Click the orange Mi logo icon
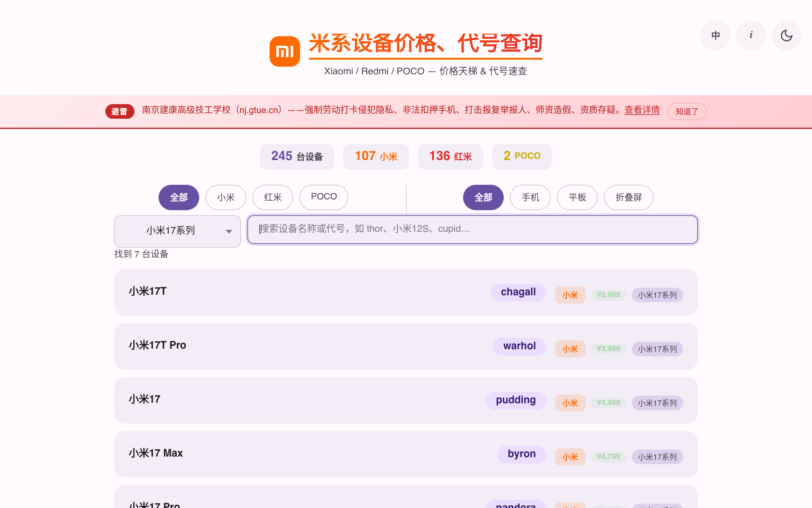Image resolution: width=812 pixels, height=508 pixels. (x=285, y=51)
